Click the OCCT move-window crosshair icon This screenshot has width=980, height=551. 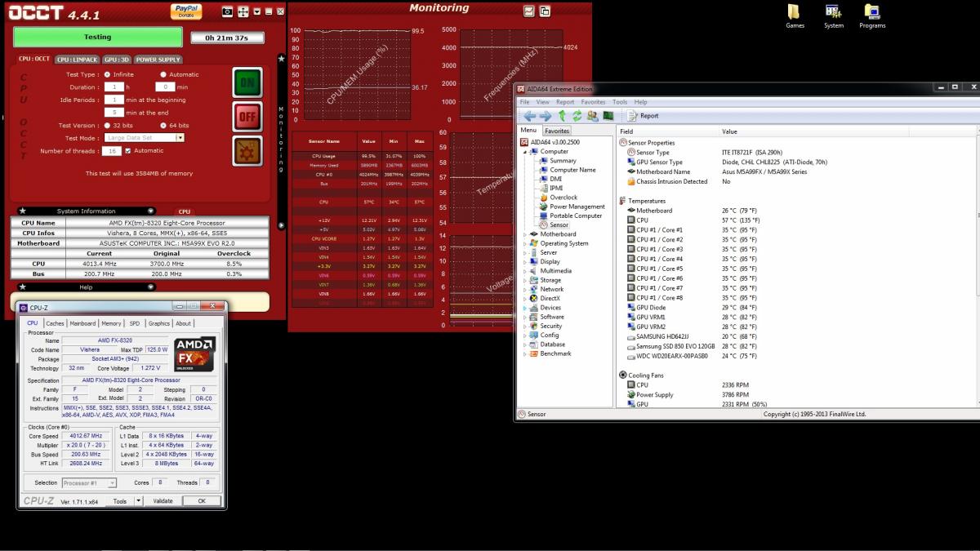tap(243, 11)
